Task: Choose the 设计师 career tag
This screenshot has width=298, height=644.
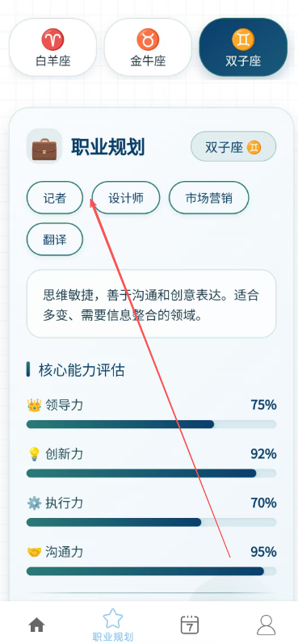Action: [126, 197]
